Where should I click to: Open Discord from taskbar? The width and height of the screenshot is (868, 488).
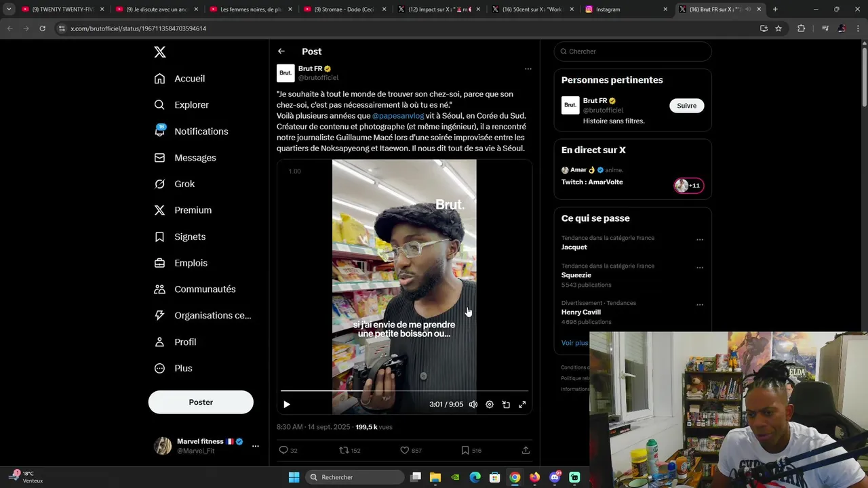point(555,477)
